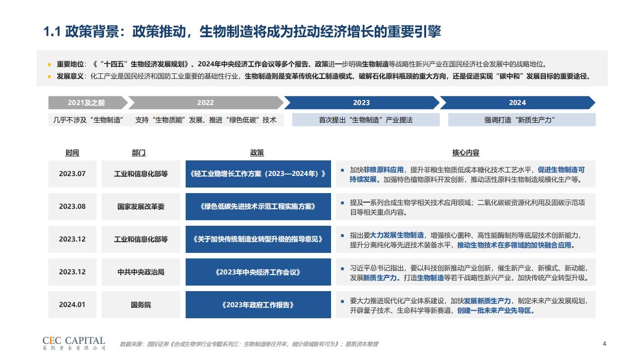Select the text '支持"生物质能"发展，推进"绿色低碳"技术'
Screen dimensions: 644x362
(x=206, y=120)
